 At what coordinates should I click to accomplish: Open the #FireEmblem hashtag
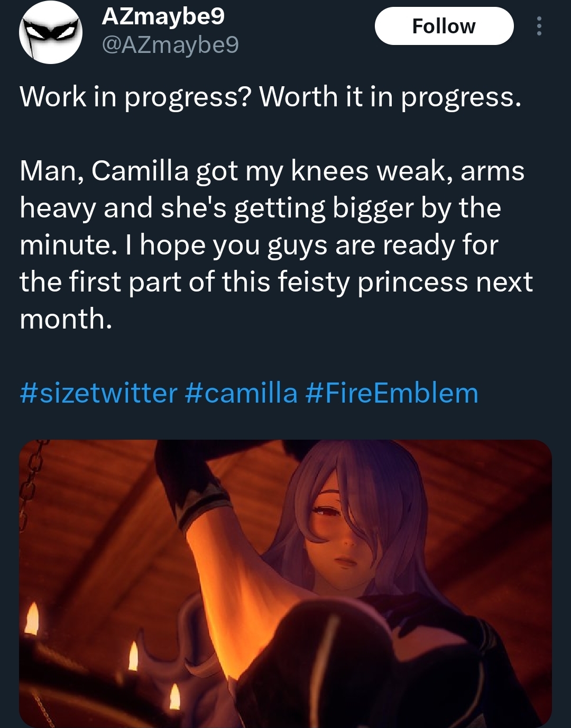point(392,393)
